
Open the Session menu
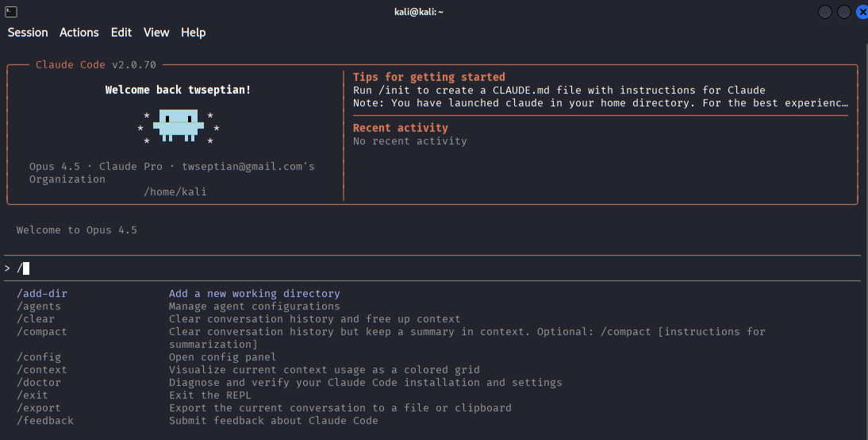pyautogui.click(x=28, y=33)
